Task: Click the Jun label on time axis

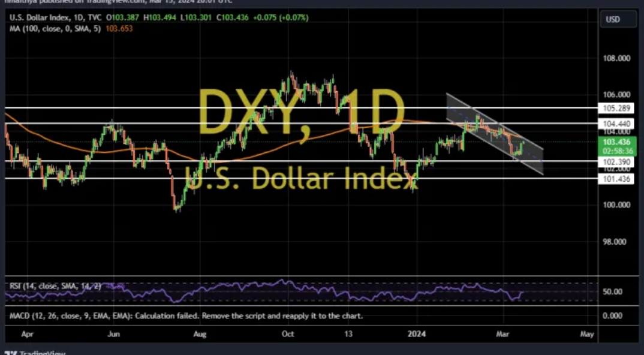Action: [x=112, y=333]
